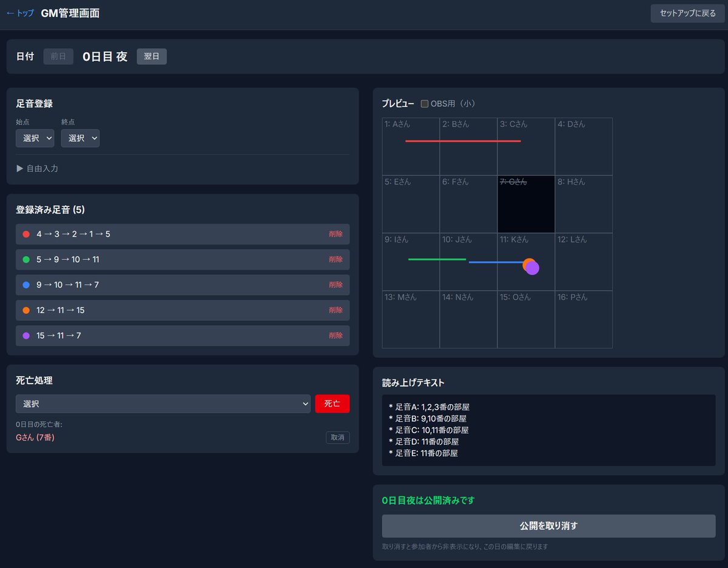Screen dimensions: 728x568
Task: Click the Gさん (7番) death entry
Action: (35, 438)
